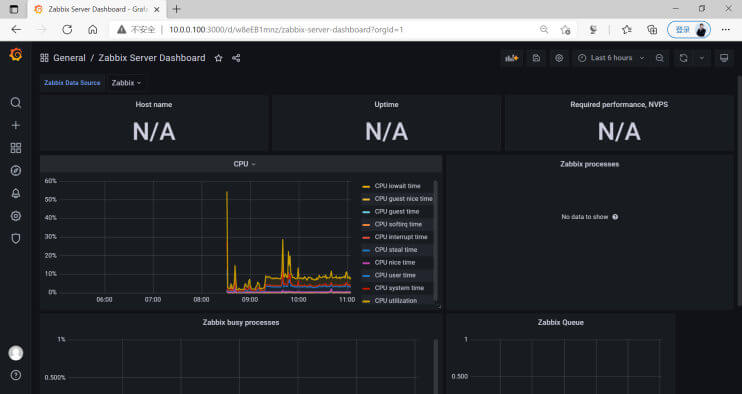Click the dashboards grid icon beside General
Image resolution: width=742 pixels, height=394 pixels.
(44, 58)
